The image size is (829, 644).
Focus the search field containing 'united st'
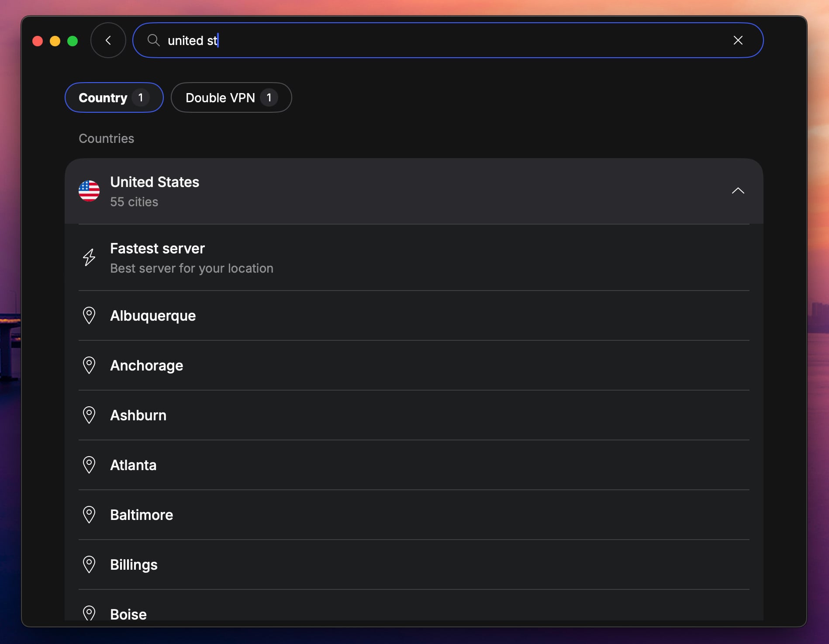tap(448, 40)
